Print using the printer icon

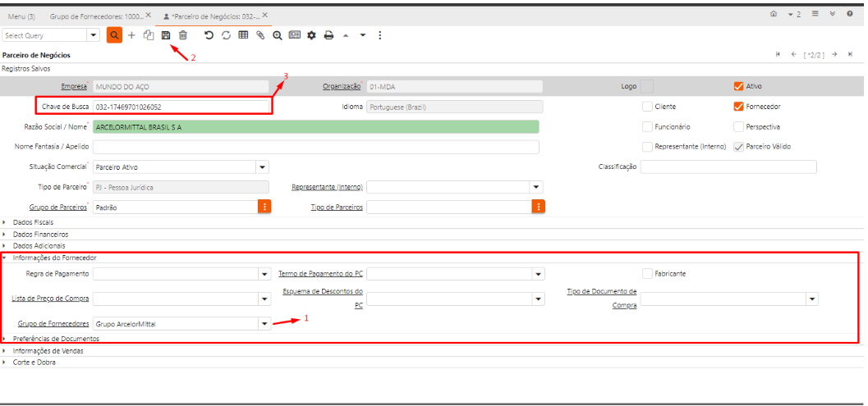pyautogui.click(x=328, y=35)
